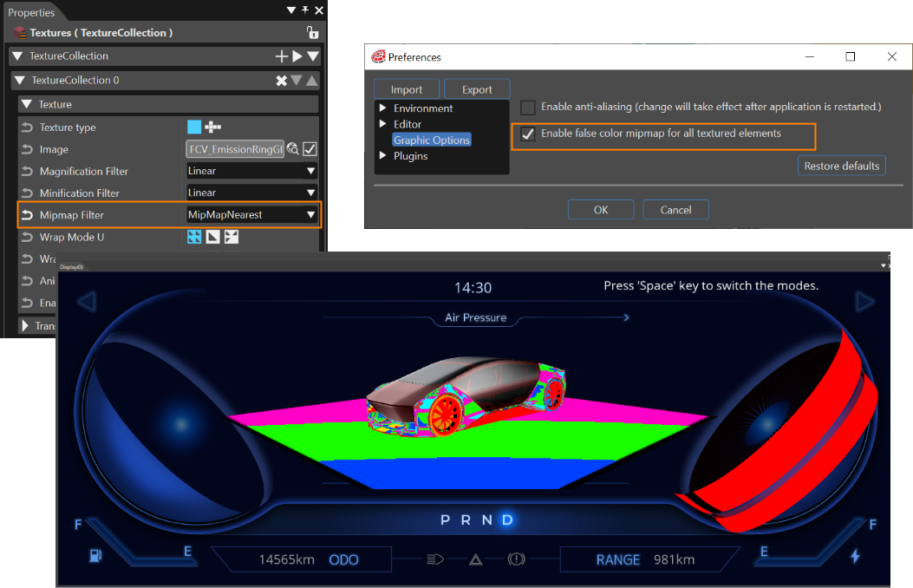
Task: Open the Magnification Filter dropdown
Action: (251, 171)
